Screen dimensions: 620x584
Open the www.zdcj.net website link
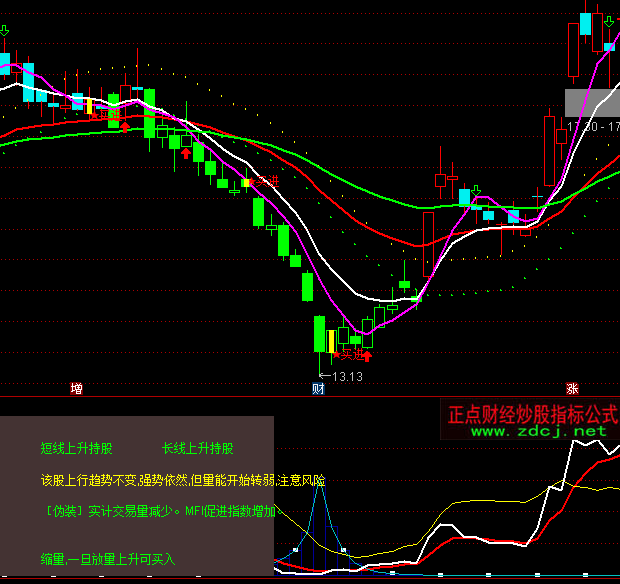[x=538, y=431]
